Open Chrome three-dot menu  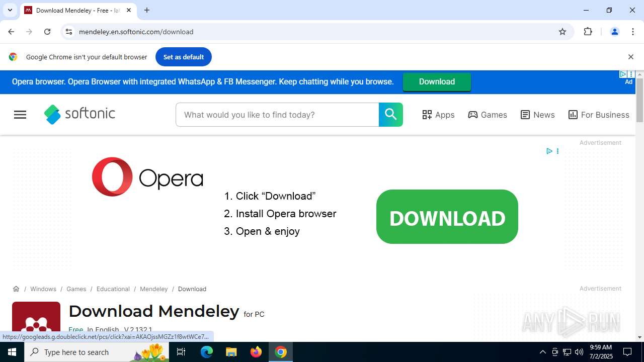point(633,32)
